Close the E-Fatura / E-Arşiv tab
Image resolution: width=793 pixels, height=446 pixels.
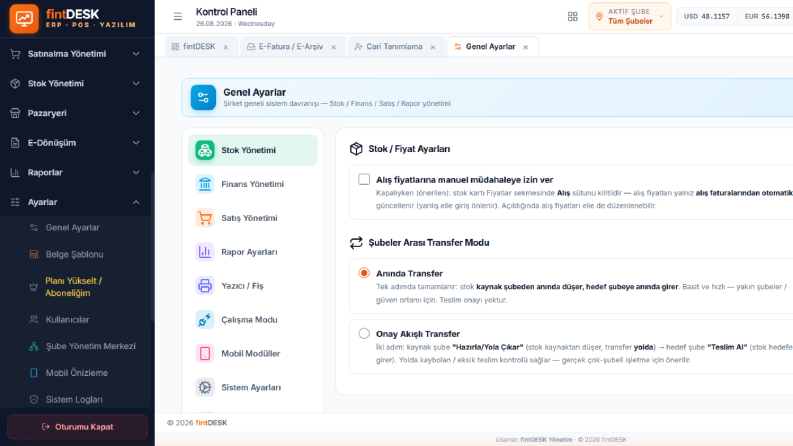pos(333,47)
